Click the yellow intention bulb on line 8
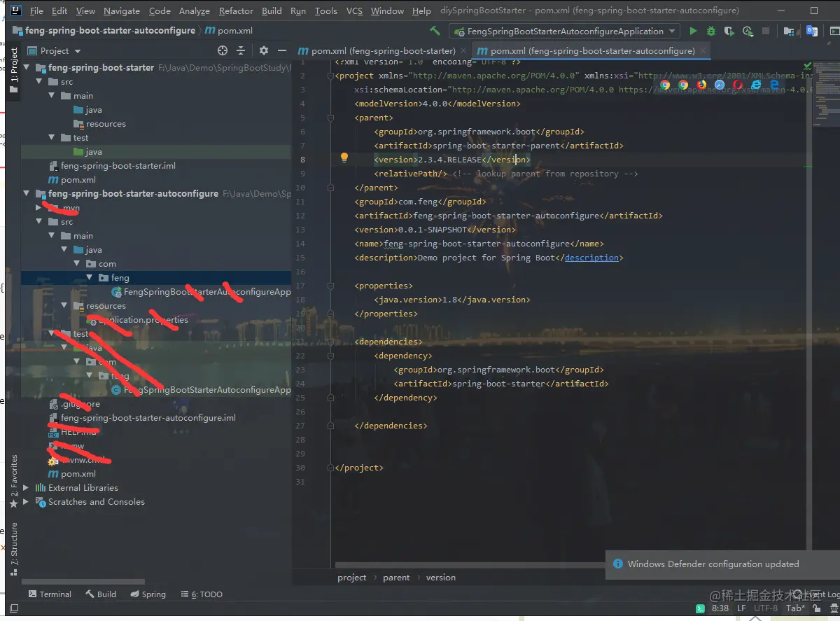This screenshot has width=840, height=621. click(344, 158)
